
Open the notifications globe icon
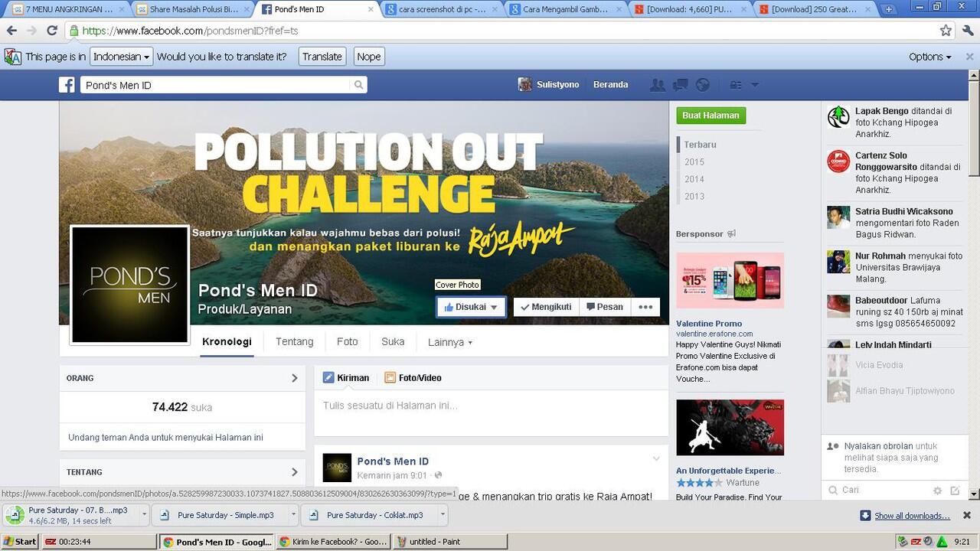coord(702,85)
